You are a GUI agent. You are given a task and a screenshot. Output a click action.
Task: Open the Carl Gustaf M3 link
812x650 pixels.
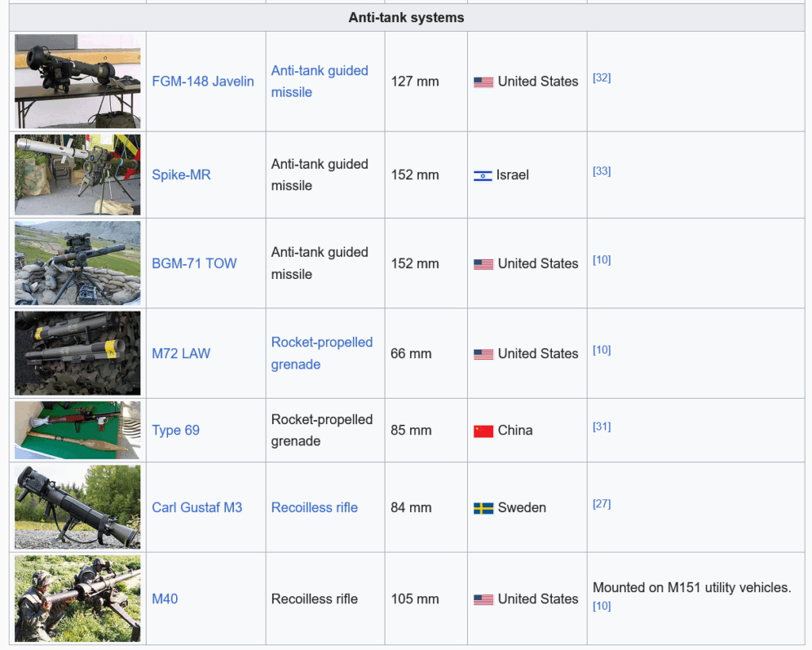pos(197,507)
